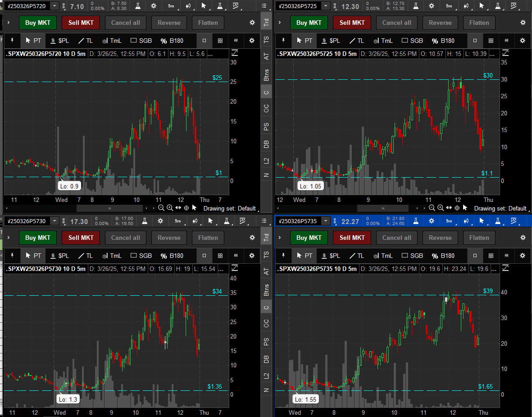The height and width of the screenshot is (417, 532).
Task: Switch to the TS tab in left sidebar
Action: tap(266, 40)
